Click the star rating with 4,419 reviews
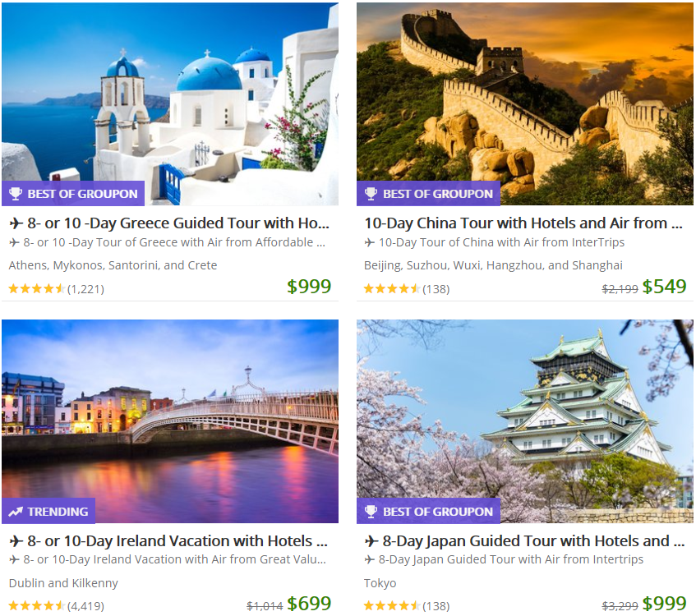The height and width of the screenshot is (616, 696). pos(36,606)
